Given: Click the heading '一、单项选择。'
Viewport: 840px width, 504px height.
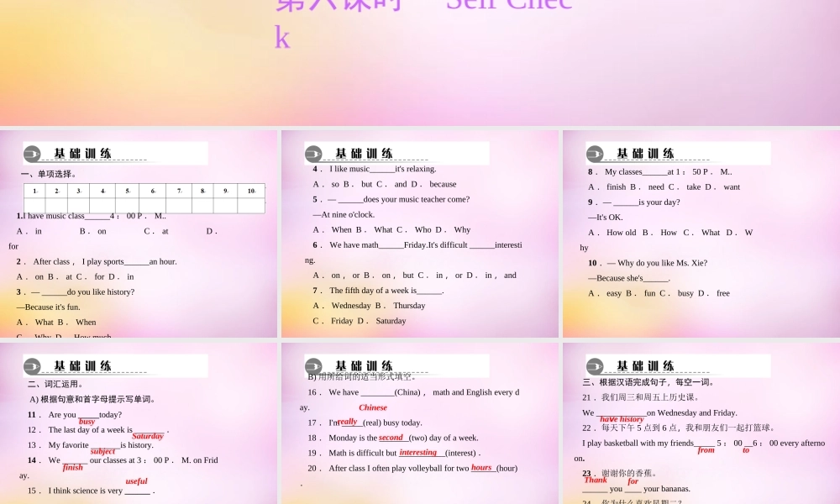Looking at the screenshot, I should pos(49,174).
